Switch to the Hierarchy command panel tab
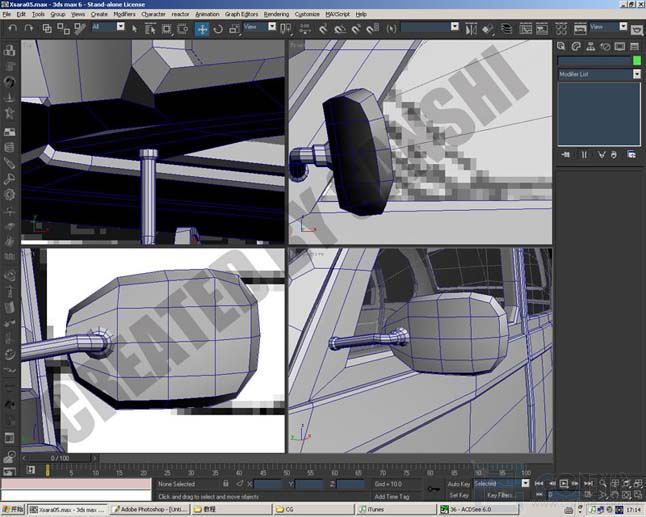 (x=590, y=46)
